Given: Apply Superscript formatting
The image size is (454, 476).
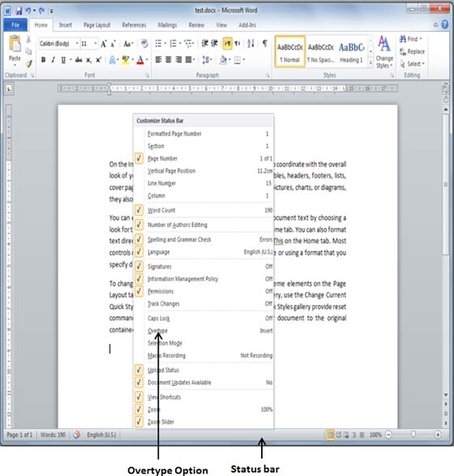Looking at the screenshot, I should coord(99,60).
